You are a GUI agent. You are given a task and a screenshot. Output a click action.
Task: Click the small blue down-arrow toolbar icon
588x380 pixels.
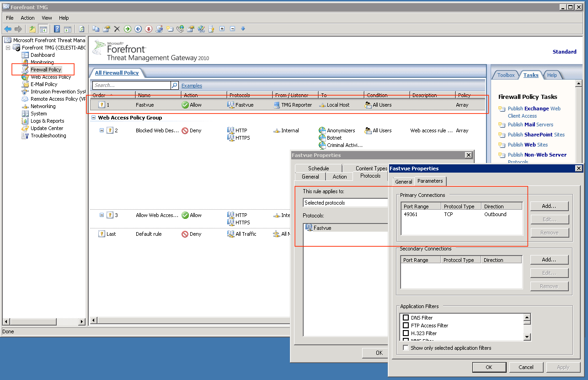click(243, 29)
